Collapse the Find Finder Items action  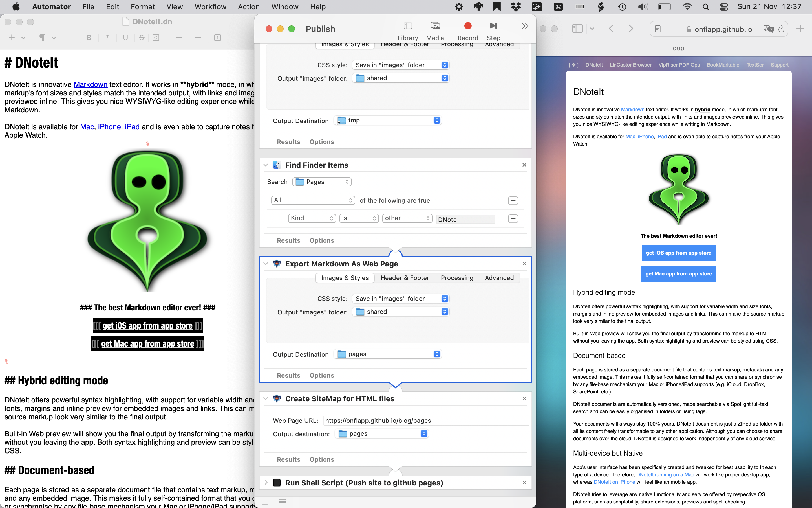click(266, 165)
